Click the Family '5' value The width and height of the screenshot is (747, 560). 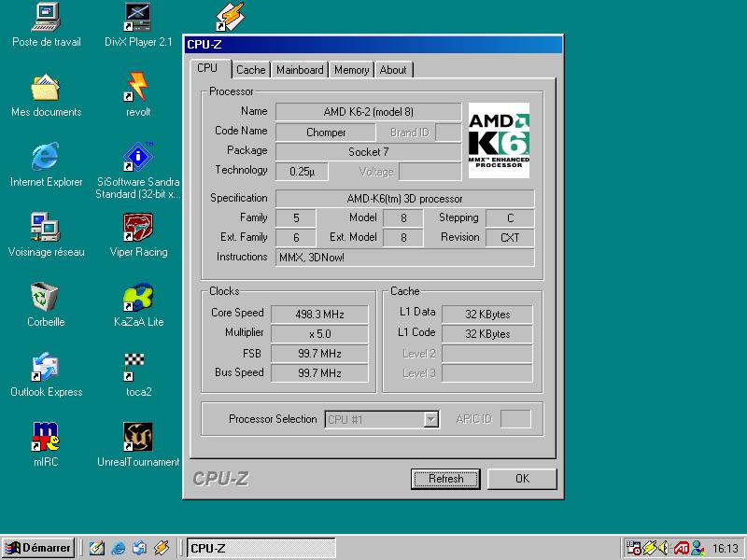[x=296, y=218]
